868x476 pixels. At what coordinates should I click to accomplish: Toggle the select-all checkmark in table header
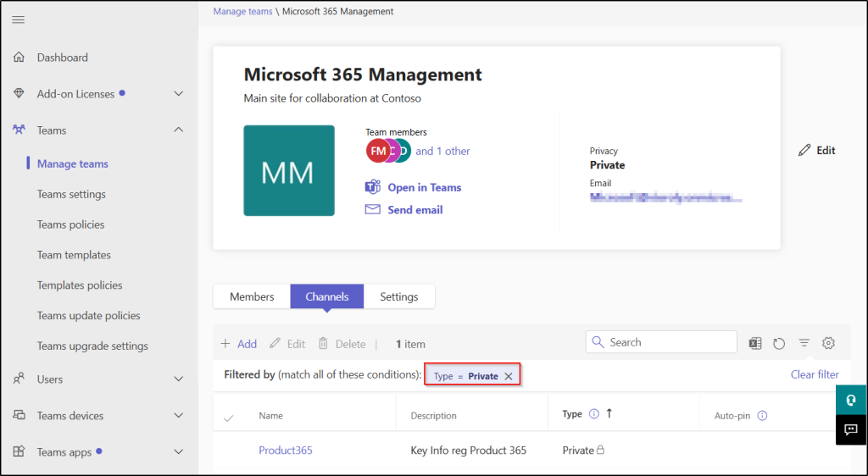pos(228,418)
